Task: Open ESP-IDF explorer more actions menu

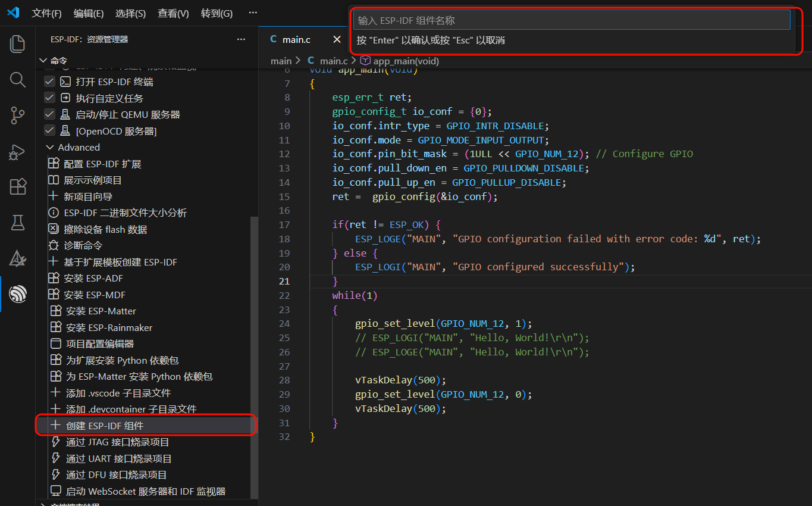Action: tap(241, 39)
